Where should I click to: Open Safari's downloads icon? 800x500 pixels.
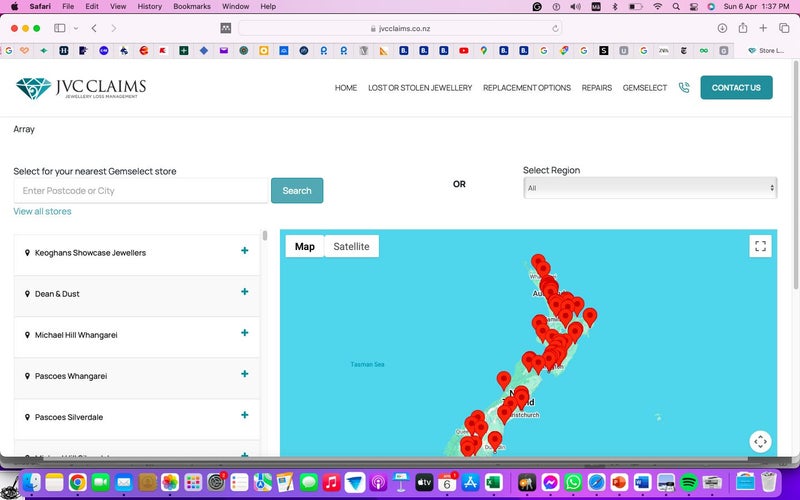coord(722,28)
